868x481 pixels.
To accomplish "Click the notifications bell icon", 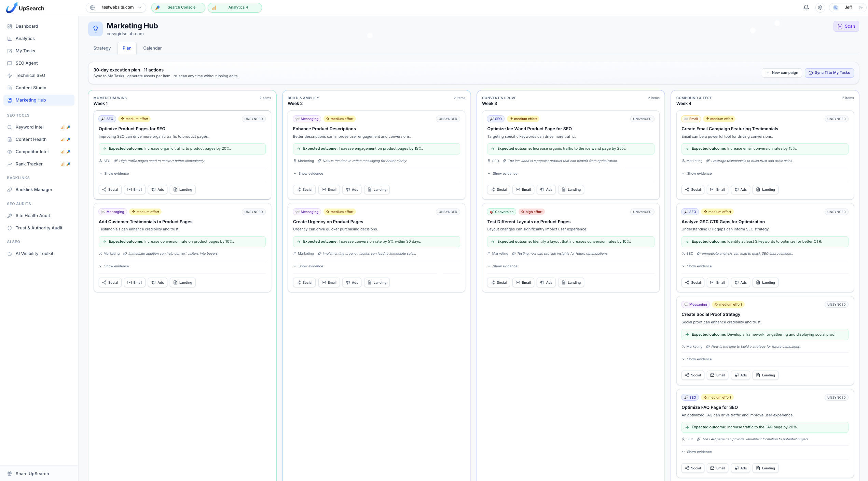I will coord(806,8).
